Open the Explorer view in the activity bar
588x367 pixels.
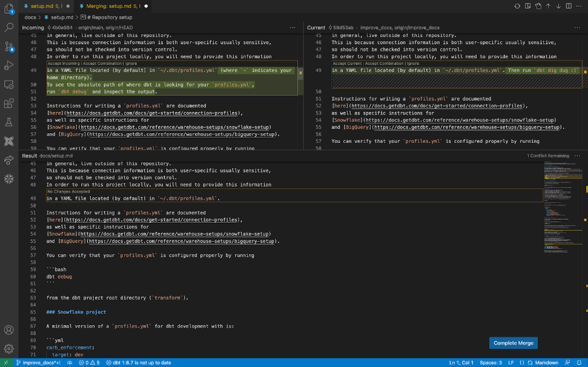point(8,8)
